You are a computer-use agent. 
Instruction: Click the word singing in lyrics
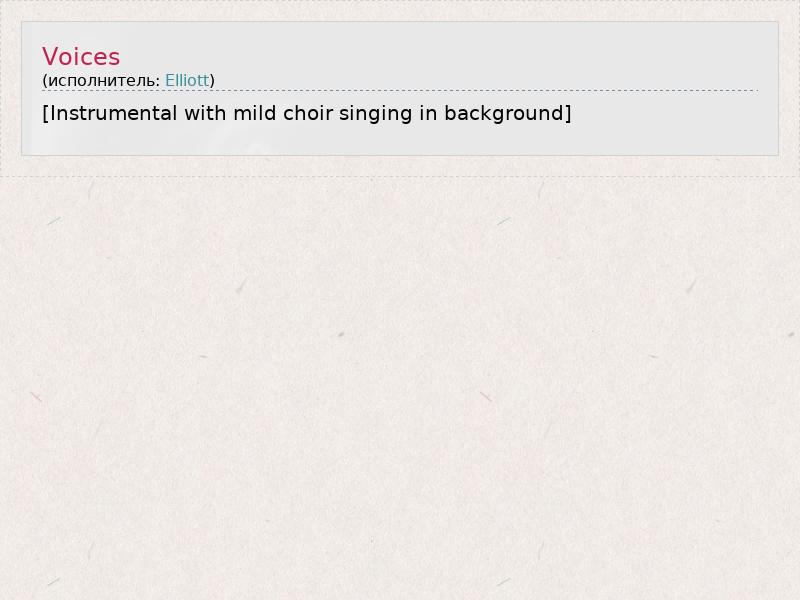(376, 113)
